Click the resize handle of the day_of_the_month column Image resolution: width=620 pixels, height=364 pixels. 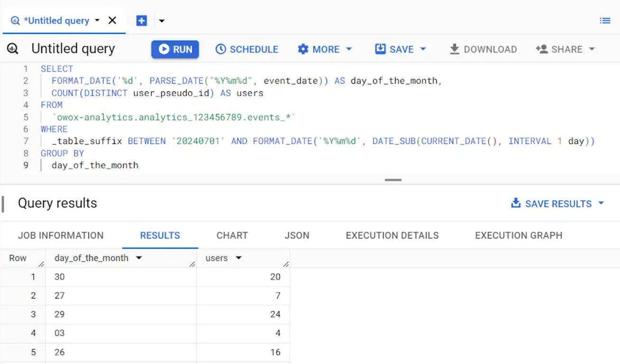192,264
